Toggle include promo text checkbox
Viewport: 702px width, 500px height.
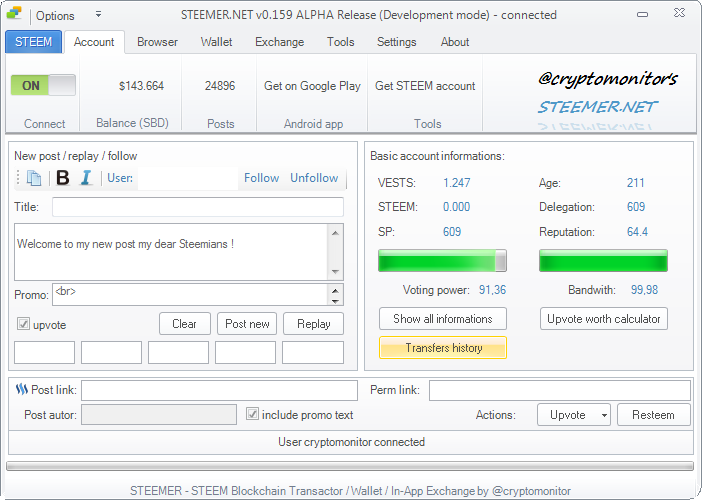coord(253,414)
